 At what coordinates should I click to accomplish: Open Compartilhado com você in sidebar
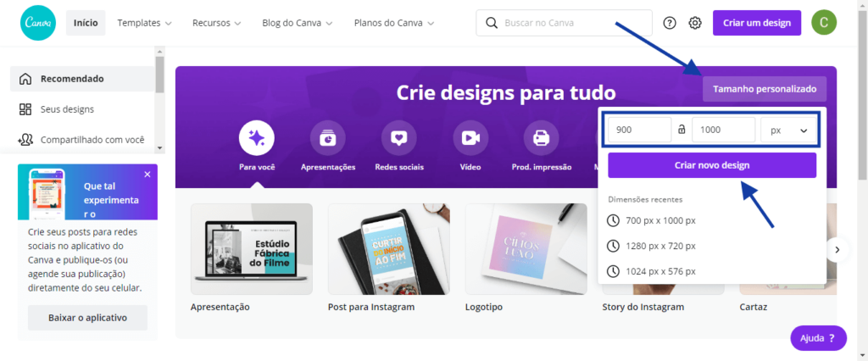pyautogui.click(x=82, y=140)
